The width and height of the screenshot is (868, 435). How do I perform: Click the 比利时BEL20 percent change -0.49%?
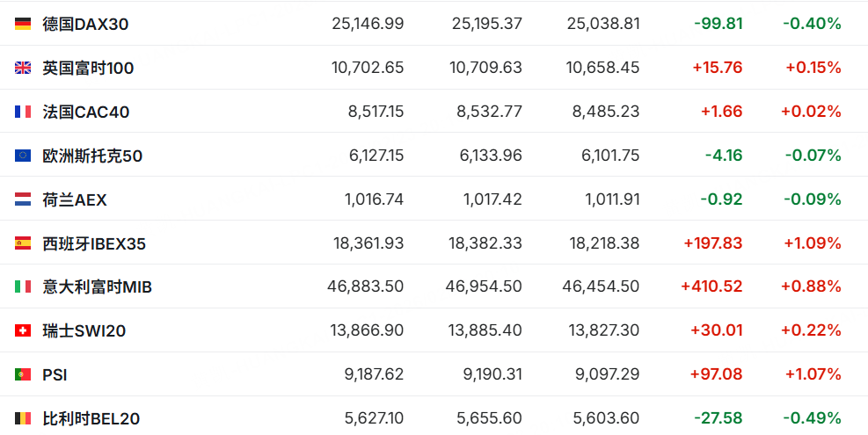pyautogui.click(x=812, y=418)
